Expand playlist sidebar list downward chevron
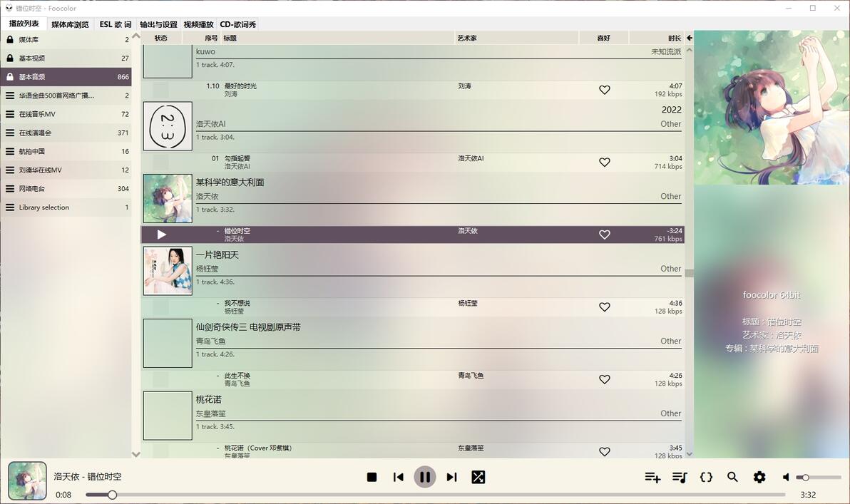850x504 pixels. tap(136, 454)
